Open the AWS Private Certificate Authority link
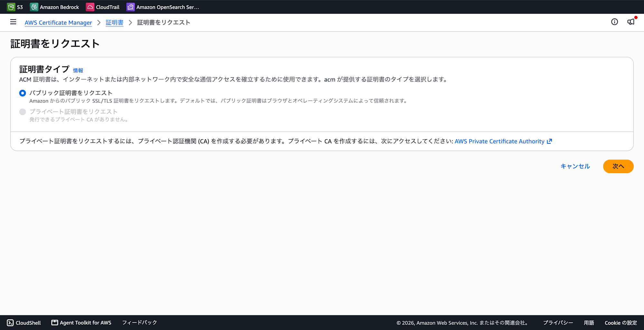 pos(499,141)
